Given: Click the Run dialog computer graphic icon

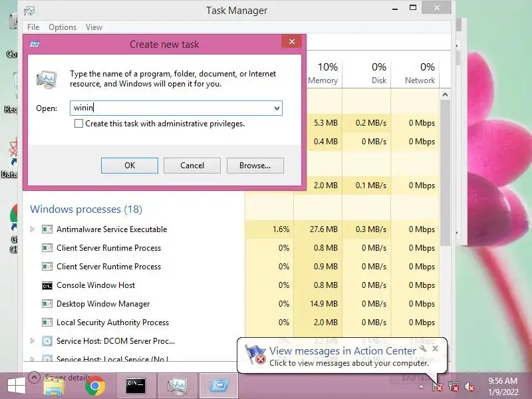Looking at the screenshot, I should pos(47,80).
